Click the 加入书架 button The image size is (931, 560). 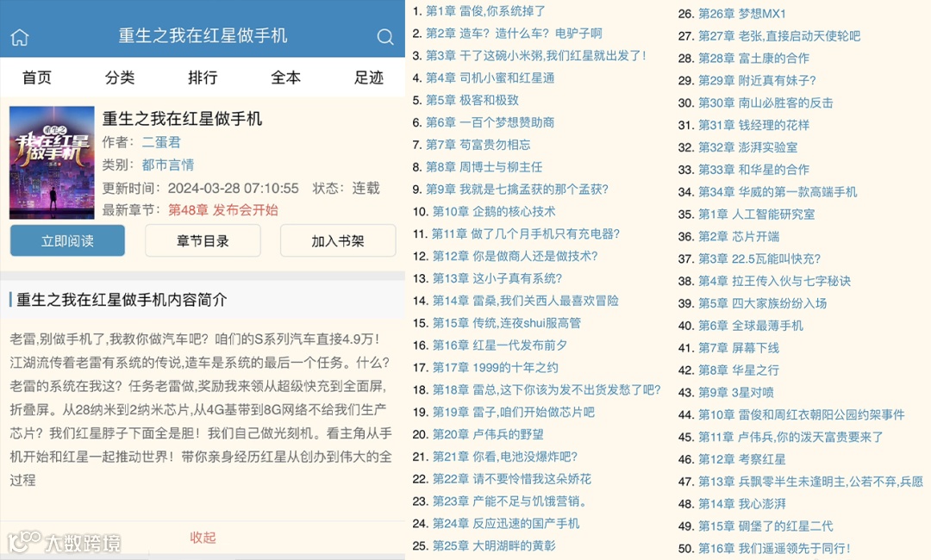click(338, 241)
